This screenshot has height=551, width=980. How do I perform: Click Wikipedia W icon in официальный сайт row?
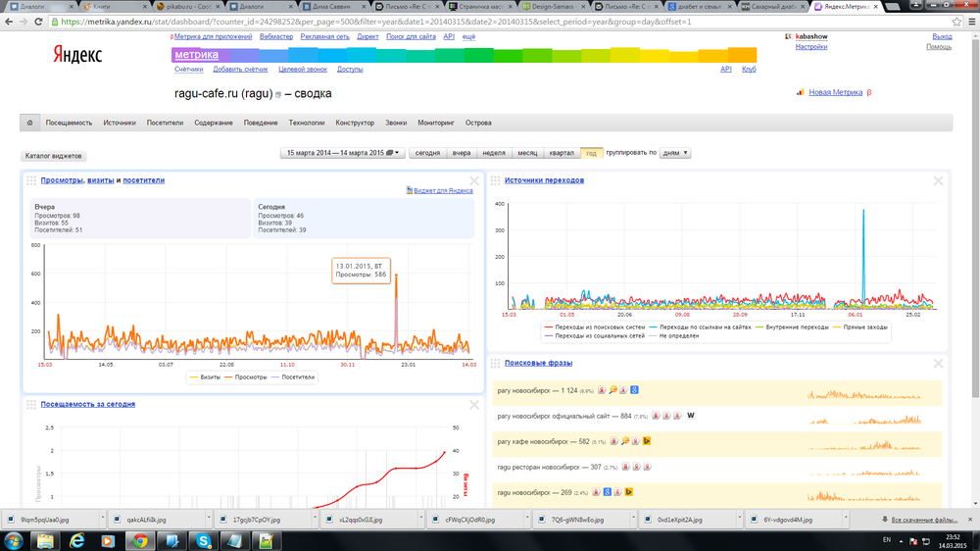(691, 416)
